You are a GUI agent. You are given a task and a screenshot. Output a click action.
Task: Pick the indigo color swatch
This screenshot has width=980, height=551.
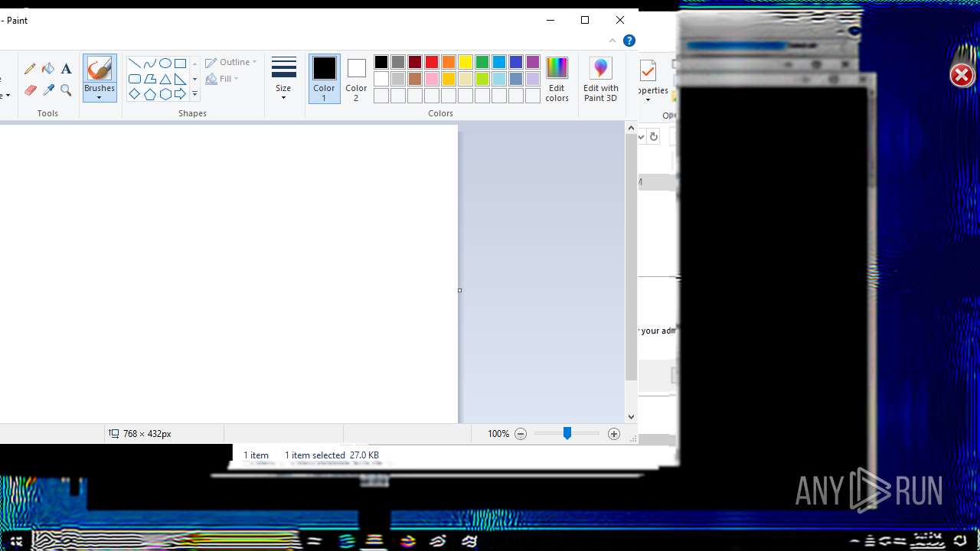(516, 62)
